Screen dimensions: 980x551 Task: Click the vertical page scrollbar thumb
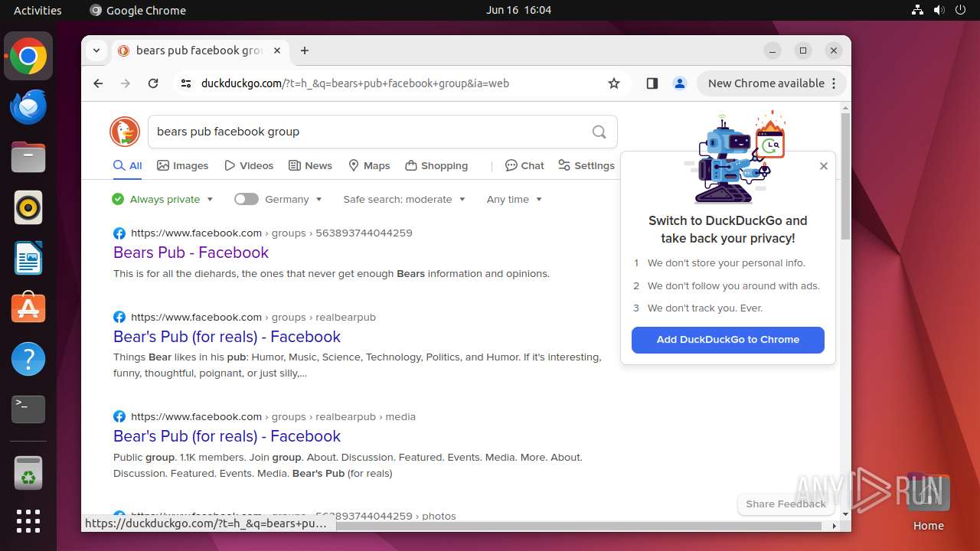click(845, 176)
